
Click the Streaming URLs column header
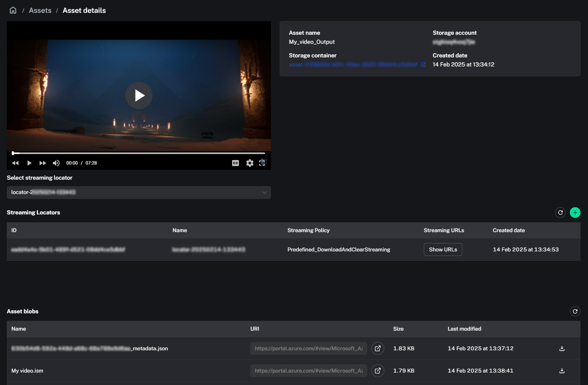point(444,230)
